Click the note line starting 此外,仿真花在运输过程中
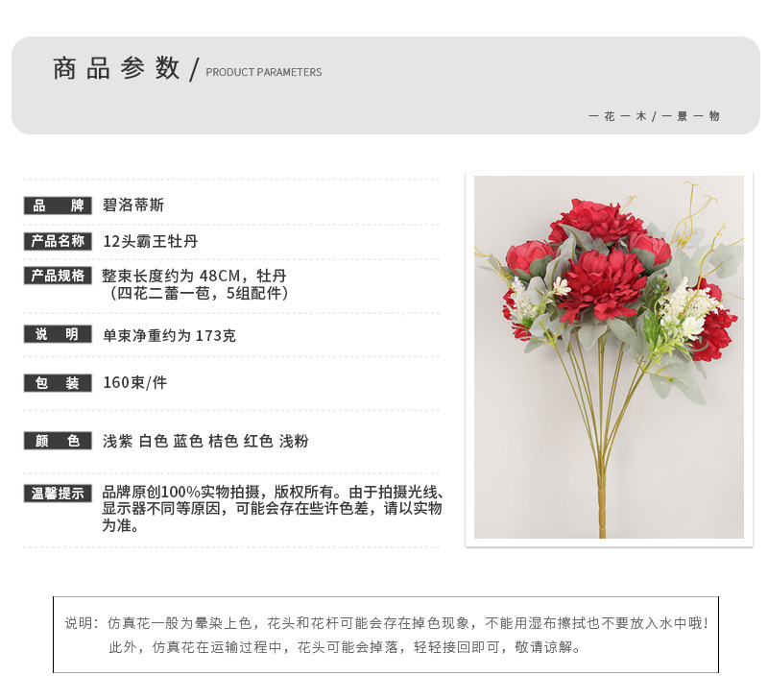Image resolution: width=768 pixels, height=700 pixels. tap(346, 647)
